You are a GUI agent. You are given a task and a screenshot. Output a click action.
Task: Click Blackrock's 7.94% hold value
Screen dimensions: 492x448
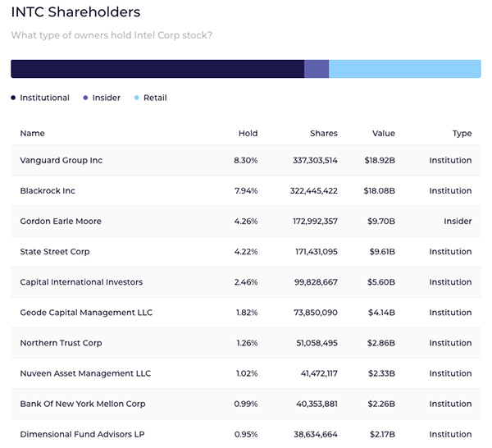click(246, 190)
